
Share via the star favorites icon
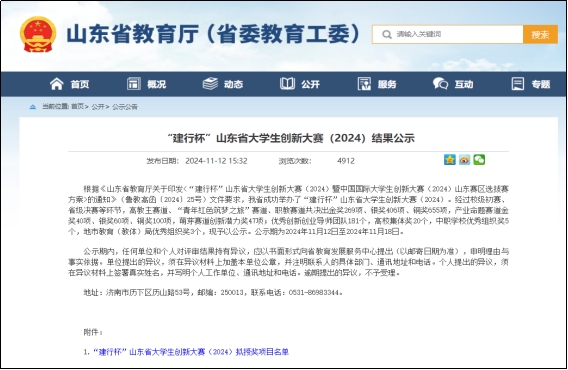450,159
